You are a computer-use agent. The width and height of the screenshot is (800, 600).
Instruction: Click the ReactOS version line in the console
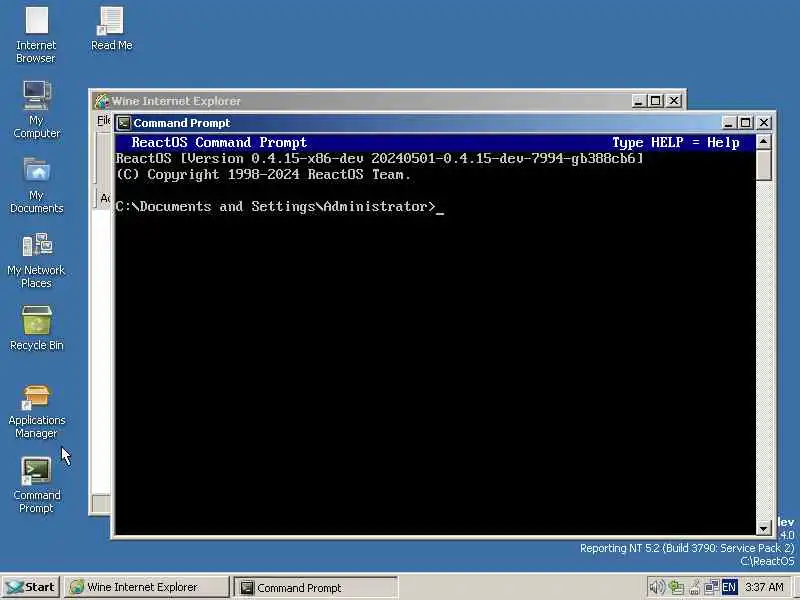[x=380, y=159]
